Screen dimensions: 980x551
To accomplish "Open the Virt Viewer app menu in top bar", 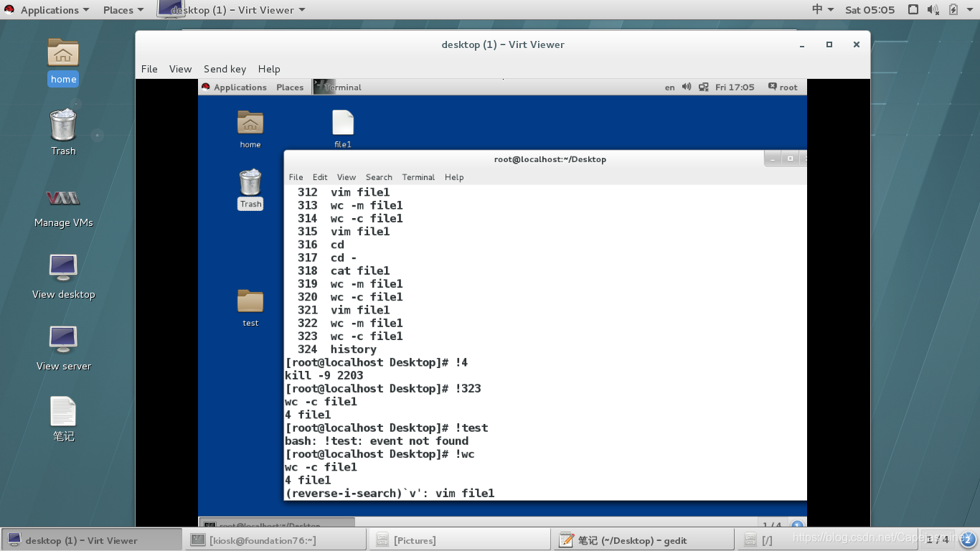I will [238, 10].
